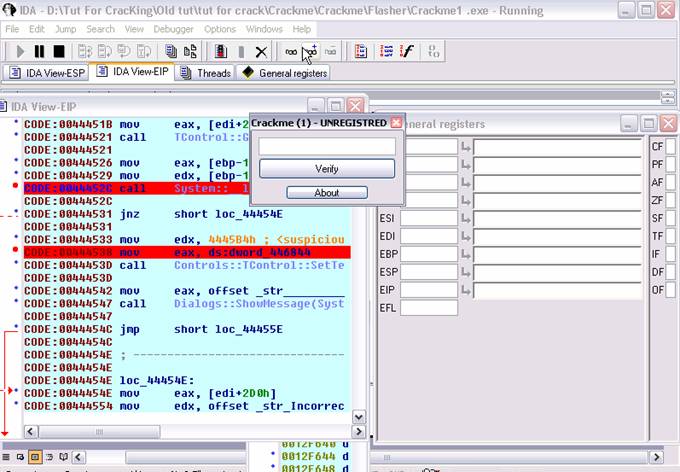Click the function f toolbar icon
The image size is (680, 472).
407,52
